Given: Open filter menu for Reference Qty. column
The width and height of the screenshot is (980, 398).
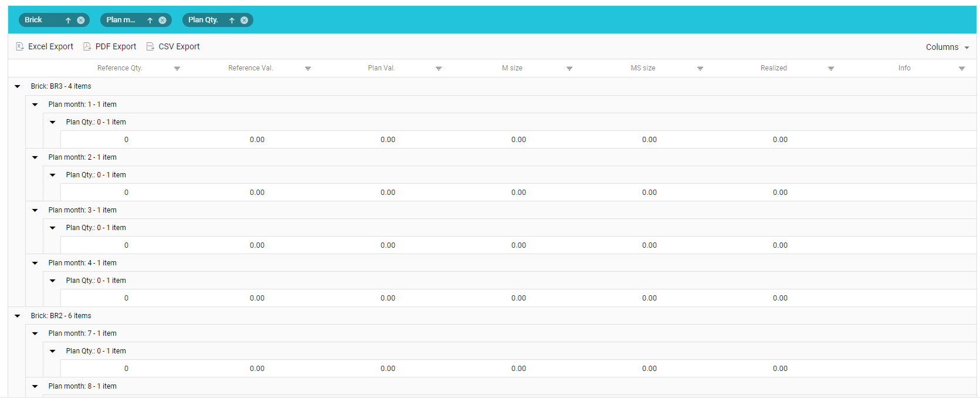Looking at the screenshot, I should [177, 69].
